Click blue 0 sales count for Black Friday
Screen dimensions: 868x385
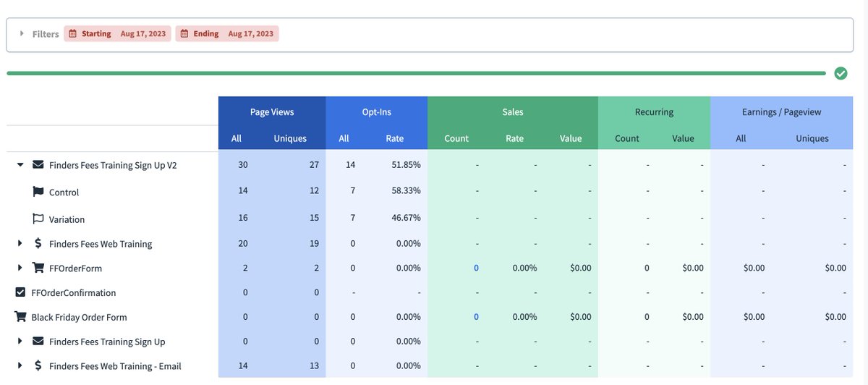click(x=477, y=317)
